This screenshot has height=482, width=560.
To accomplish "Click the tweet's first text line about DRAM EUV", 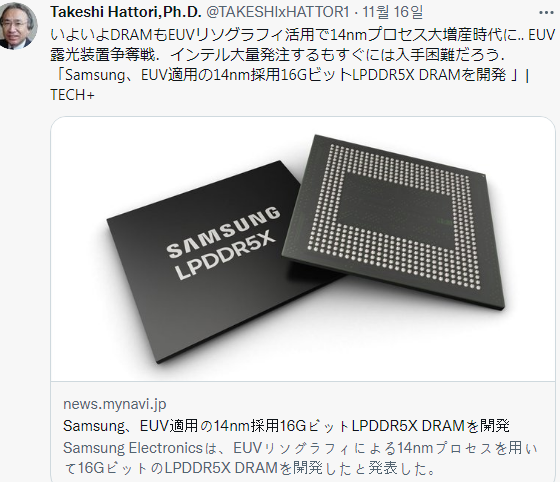I will (302, 35).
